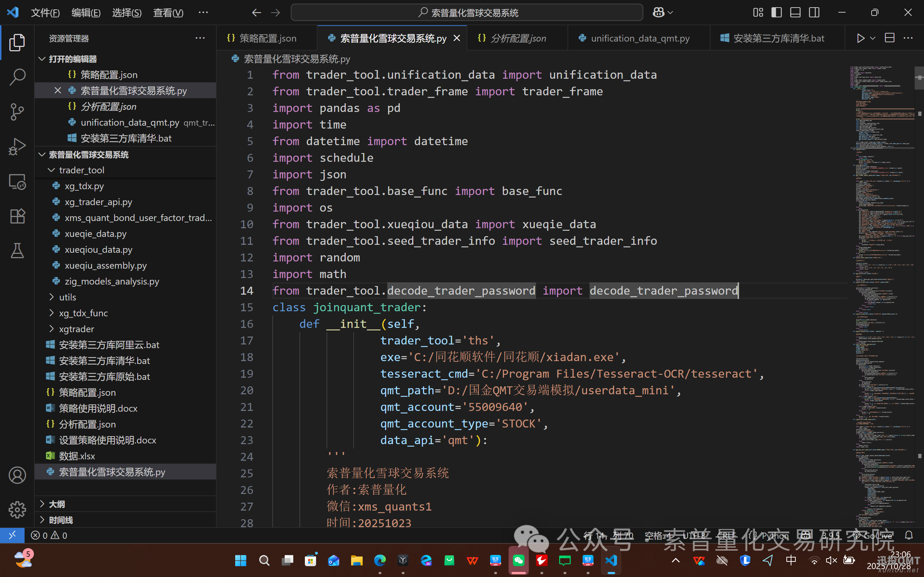Open the Manage settings gear icon
The image size is (924, 577).
[17, 509]
